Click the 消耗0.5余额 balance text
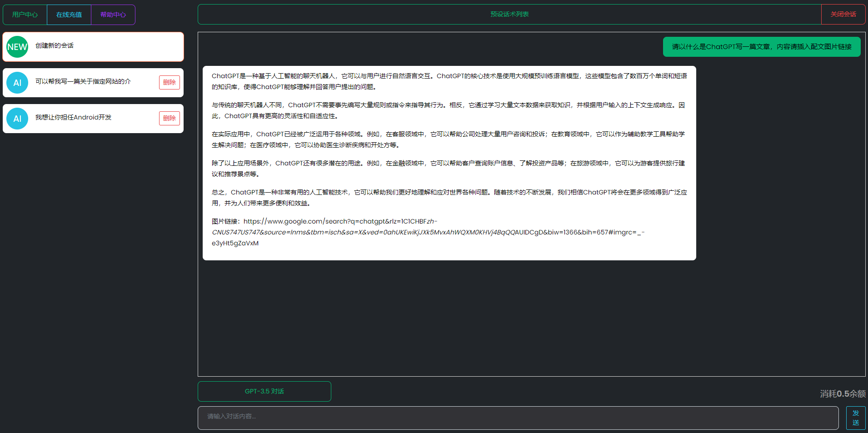The width and height of the screenshot is (868, 433). 843,394
